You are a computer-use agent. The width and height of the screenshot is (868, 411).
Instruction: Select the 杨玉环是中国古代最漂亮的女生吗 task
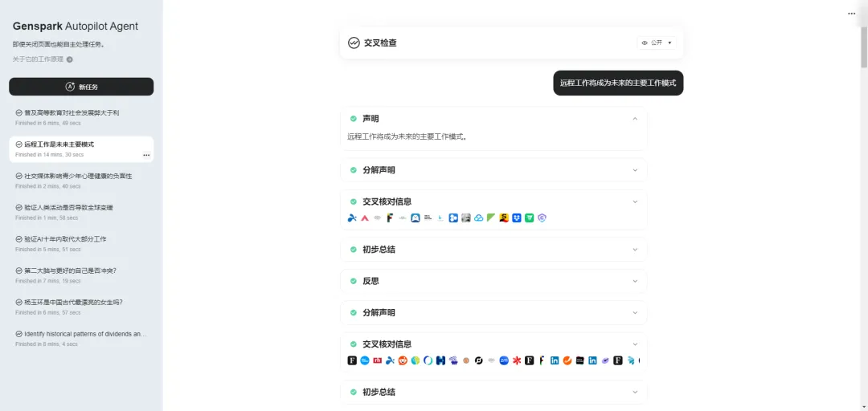click(x=73, y=303)
